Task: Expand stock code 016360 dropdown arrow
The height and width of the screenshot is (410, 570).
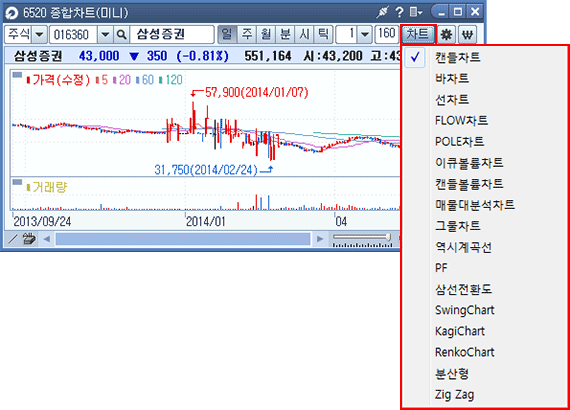Action: [105, 35]
